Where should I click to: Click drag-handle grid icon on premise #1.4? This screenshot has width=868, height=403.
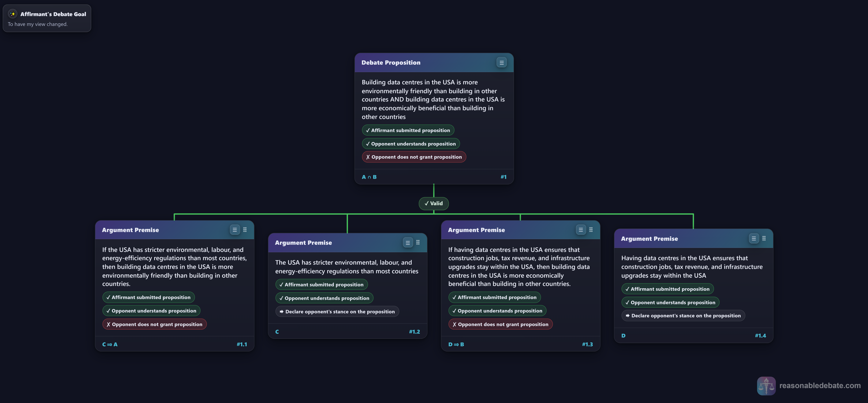764,238
